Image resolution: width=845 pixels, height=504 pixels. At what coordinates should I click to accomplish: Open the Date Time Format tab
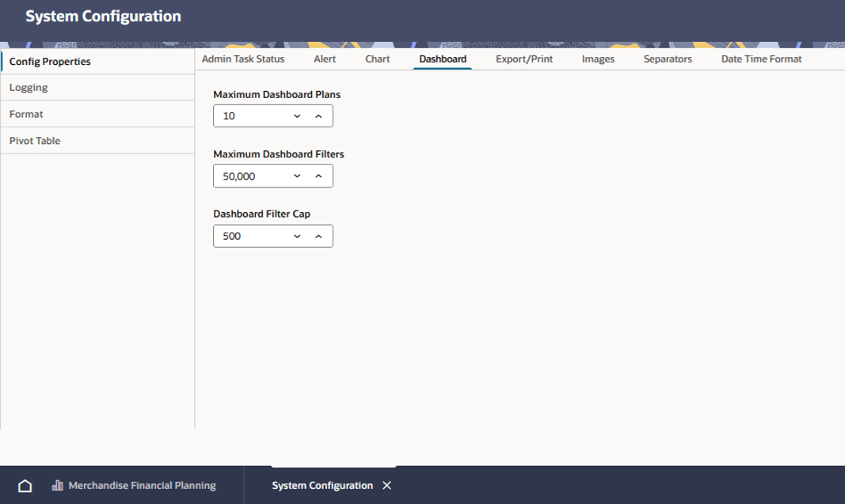coord(762,59)
